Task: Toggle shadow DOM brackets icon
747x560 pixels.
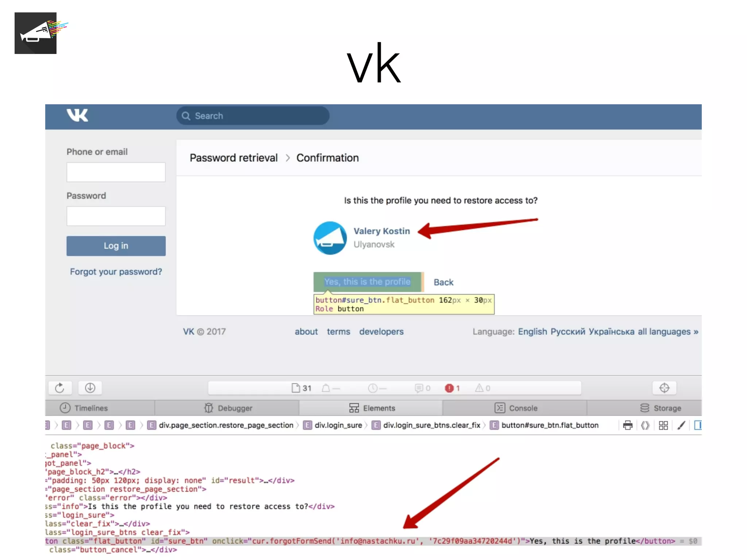Action: pyautogui.click(x=645, y=425)
